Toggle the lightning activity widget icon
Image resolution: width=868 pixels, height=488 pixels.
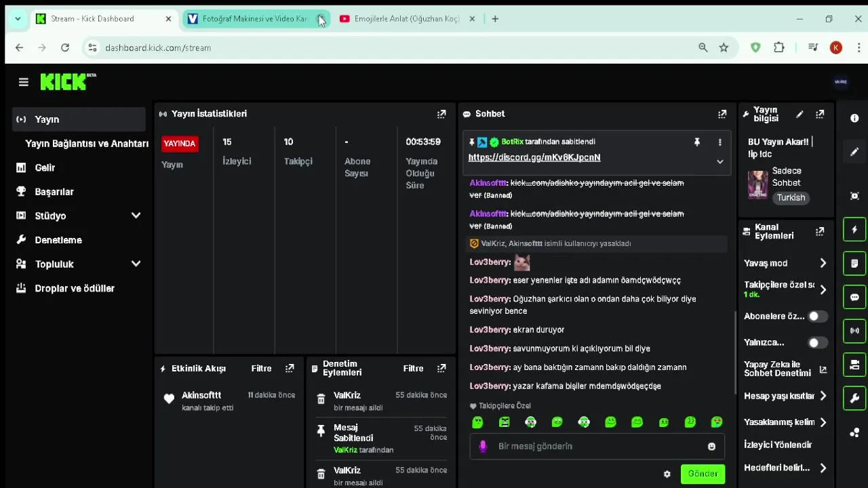854,230
